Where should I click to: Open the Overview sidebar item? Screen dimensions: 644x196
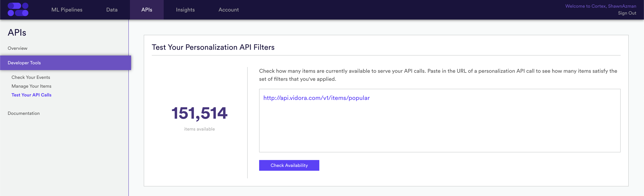click(17, 48)
